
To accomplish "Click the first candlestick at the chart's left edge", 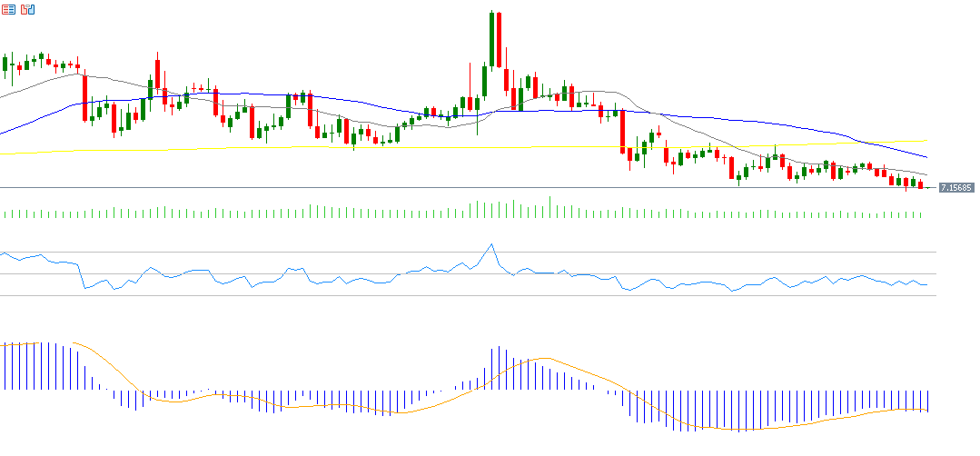I will coord(5,65).
